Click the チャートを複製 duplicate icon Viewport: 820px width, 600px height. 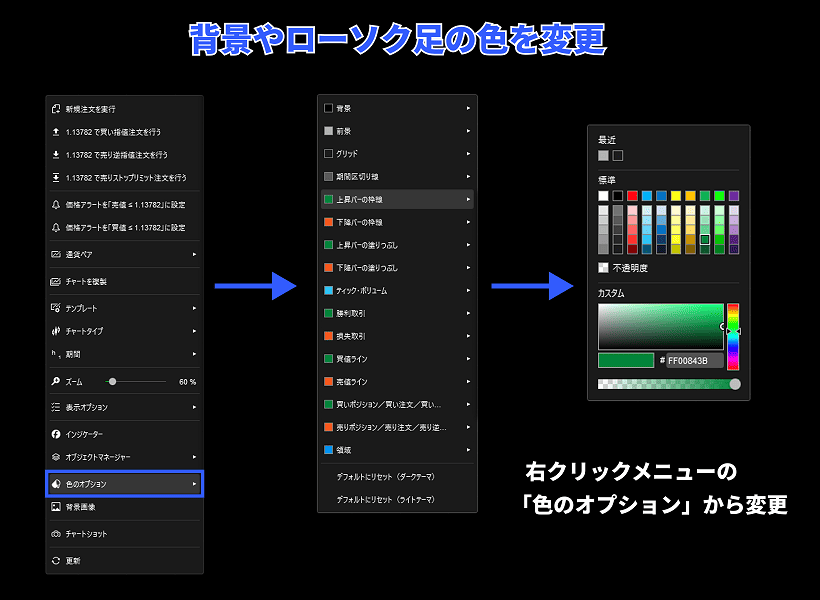[55, 281]
